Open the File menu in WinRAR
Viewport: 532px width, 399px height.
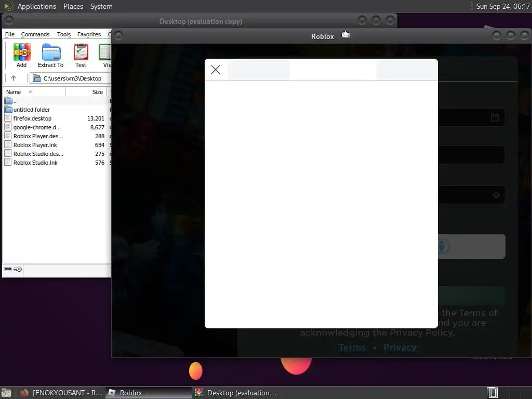tap(10, 34)
